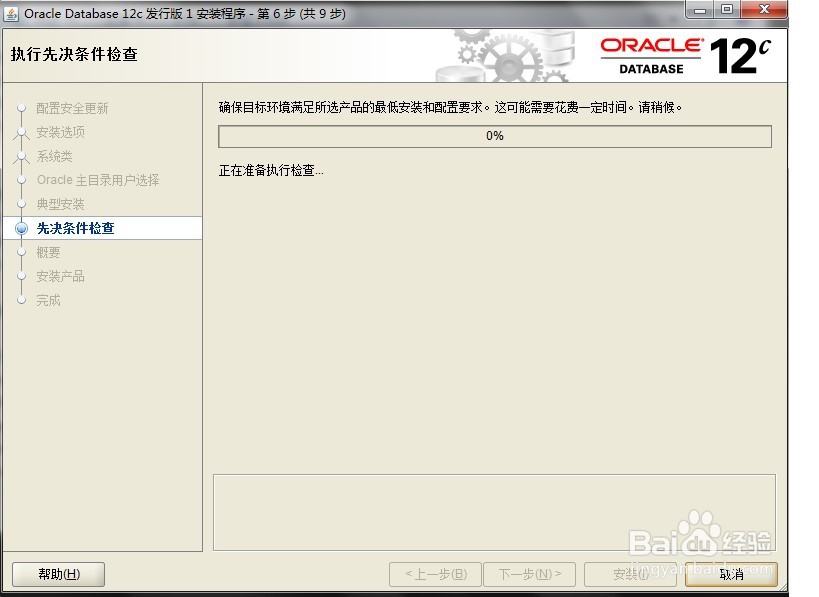Select the 配置安全更新 step in sidebar
819x597 pixels.
tap(72, 108)
